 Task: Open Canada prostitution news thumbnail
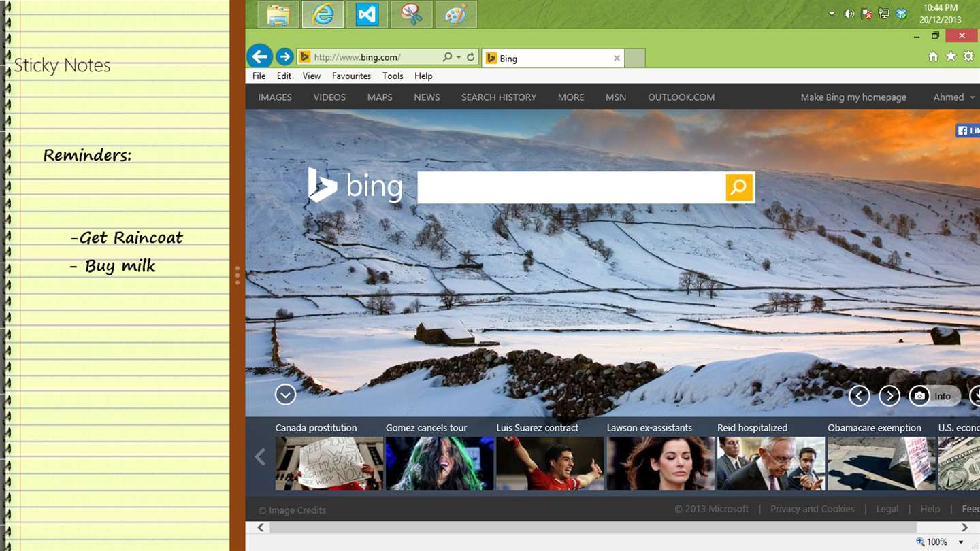[x=329, y=463]
